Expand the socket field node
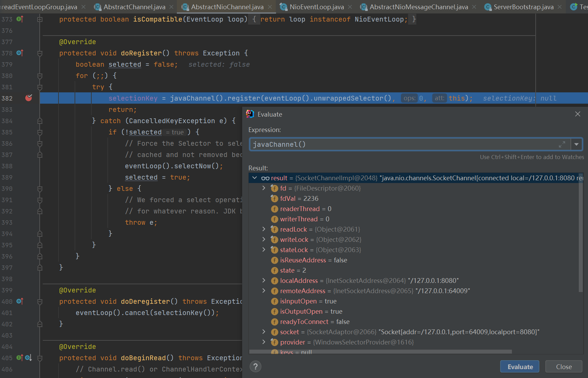This screenshot has width=588, height=378. point(263,332)
